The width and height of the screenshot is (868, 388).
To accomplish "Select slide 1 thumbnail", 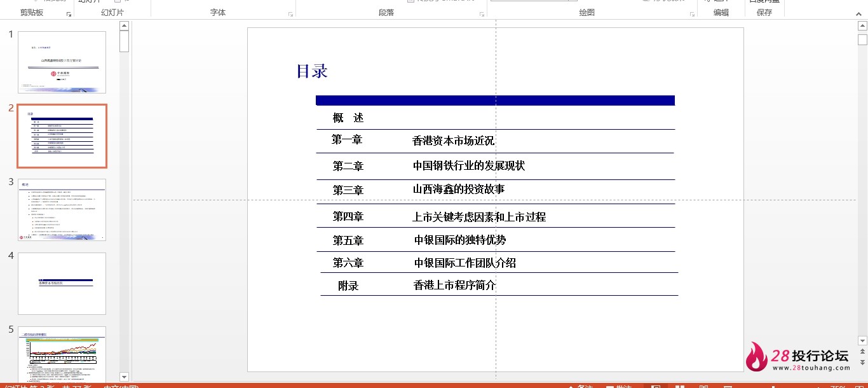I will 62,62.
